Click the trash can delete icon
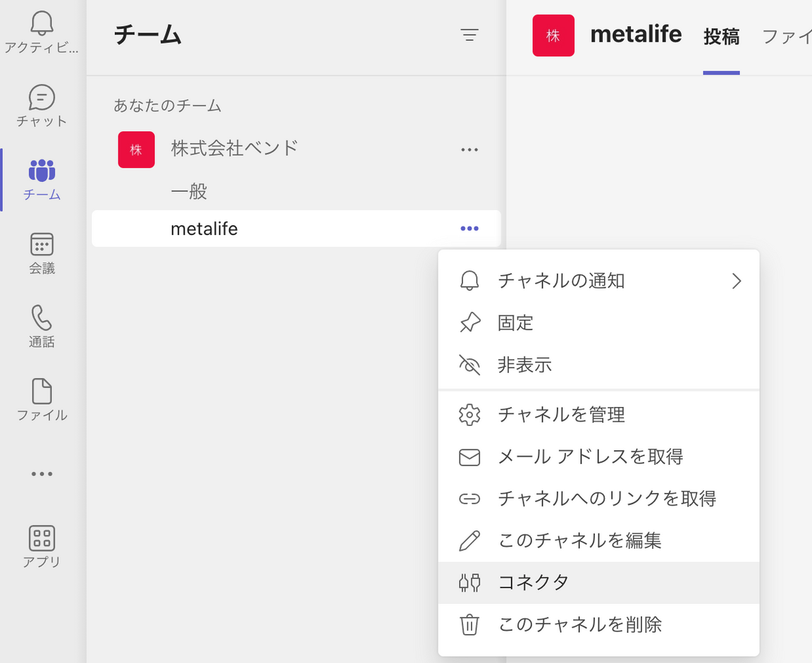 coord(469,625)
